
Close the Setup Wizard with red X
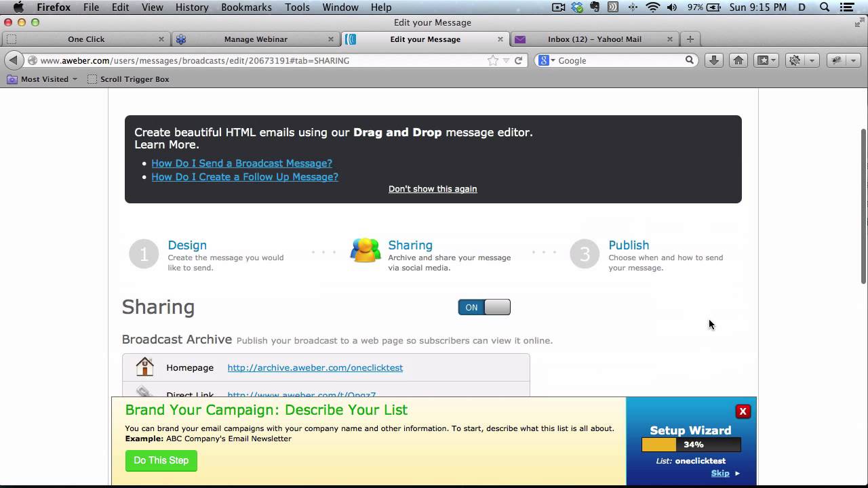[x=743, y=411]
